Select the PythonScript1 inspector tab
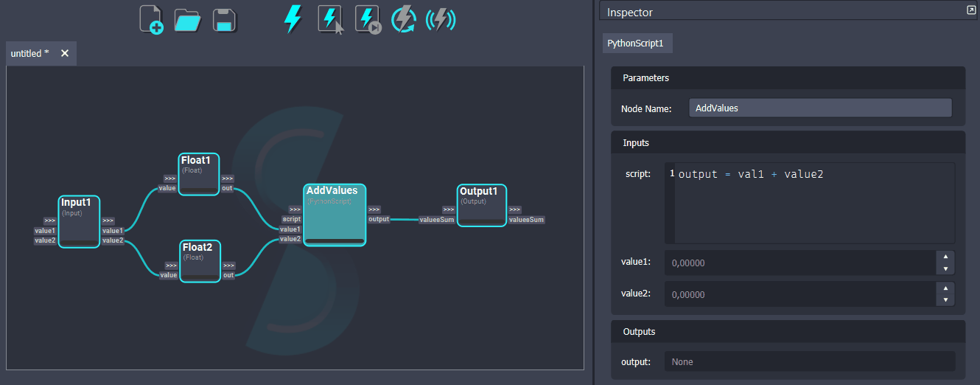The image size is (980, 385). pos(635,44)
